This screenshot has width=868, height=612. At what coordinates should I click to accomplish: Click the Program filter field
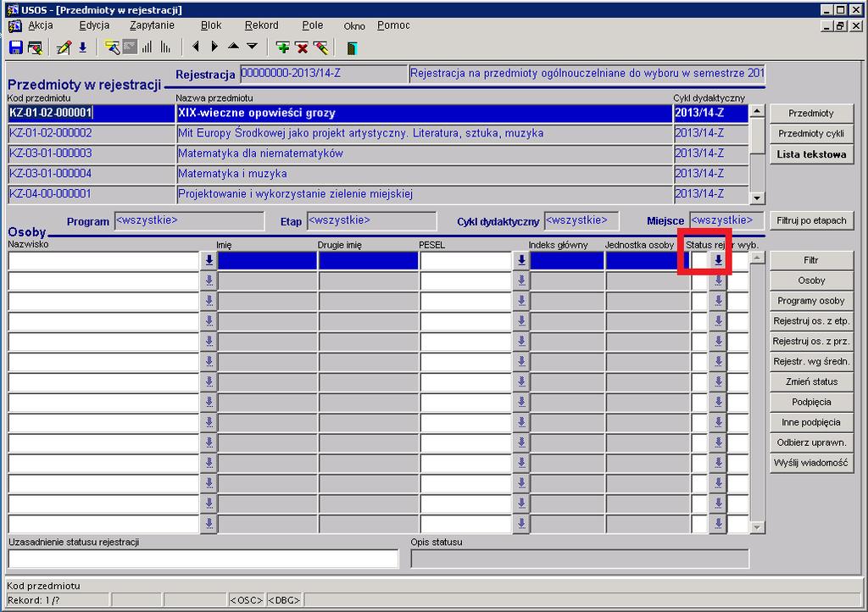click(189, 220)
